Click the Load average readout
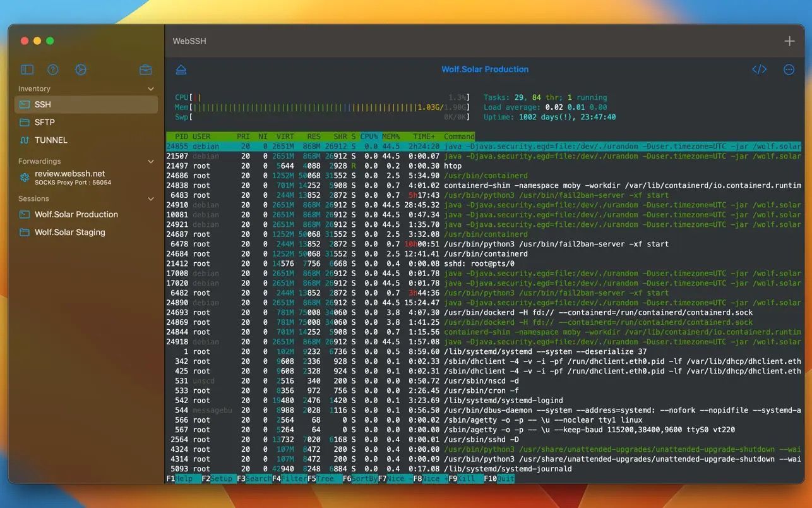This screenshot has width=812, height=508. pyautogui.click(x=546, y=107)
